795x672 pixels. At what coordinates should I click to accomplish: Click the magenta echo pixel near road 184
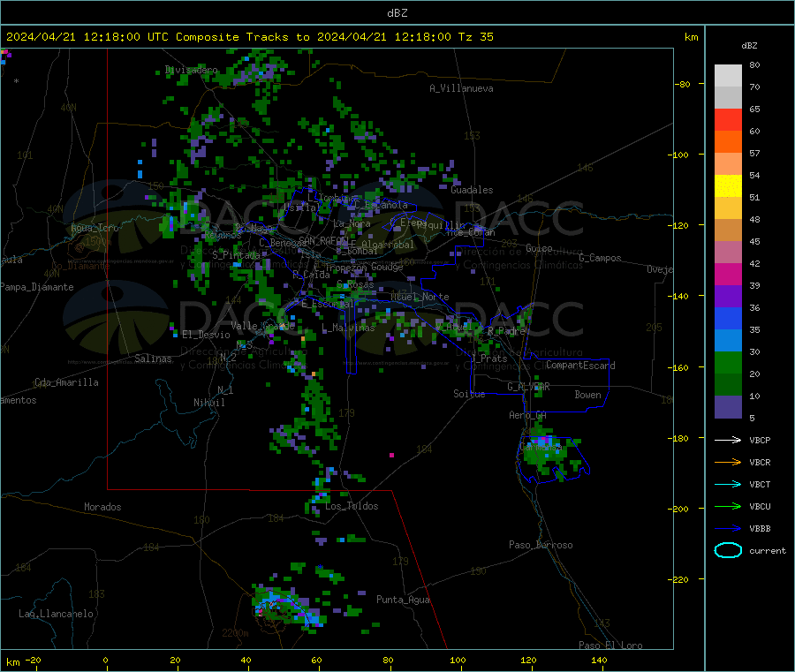pos(391,455)
